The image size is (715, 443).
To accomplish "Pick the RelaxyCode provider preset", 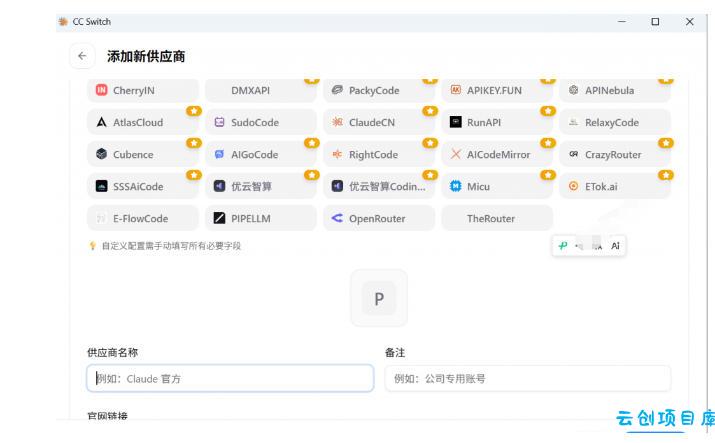I will point(615,122).
